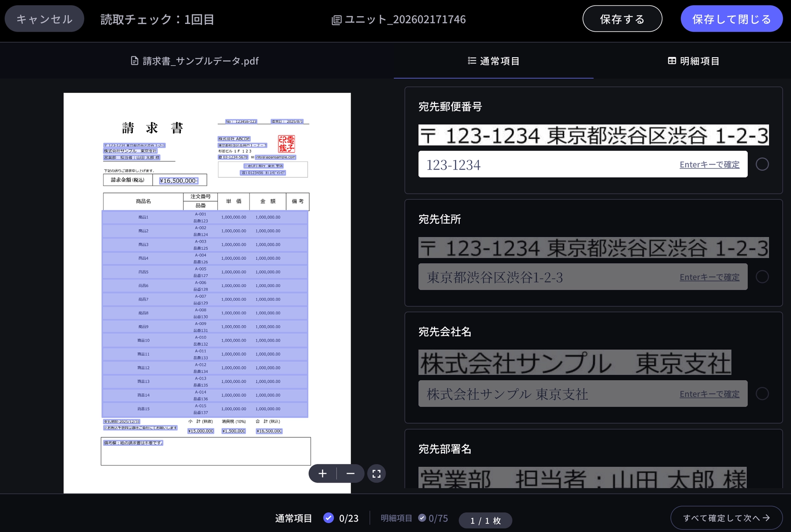This screenshot has width=791, height=532.
Task: Click the 備考欄 remark text in document
Action: [133, 443]
